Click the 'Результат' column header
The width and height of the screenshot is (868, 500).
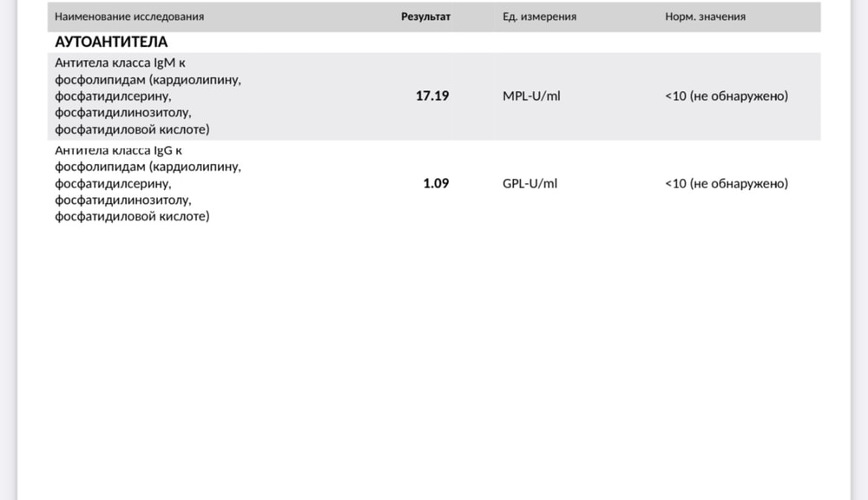click(x=425, y=16)
